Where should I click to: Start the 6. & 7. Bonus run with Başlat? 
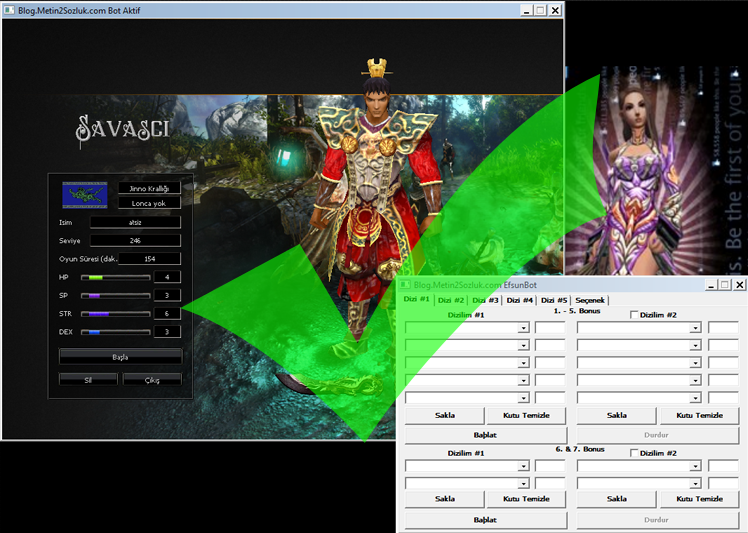(x=486, y=520)
